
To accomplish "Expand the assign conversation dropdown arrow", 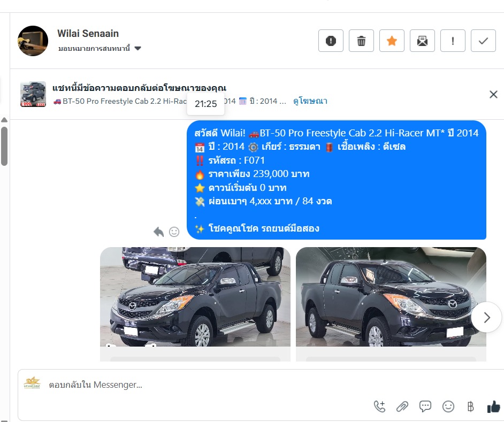I will 138,49.
